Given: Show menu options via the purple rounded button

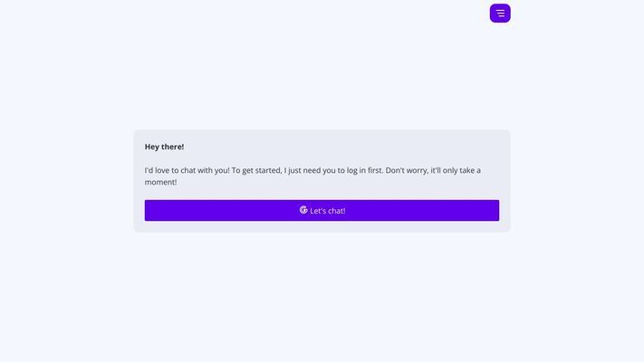Looking at the screenshot, I should [x=500, y=14].
